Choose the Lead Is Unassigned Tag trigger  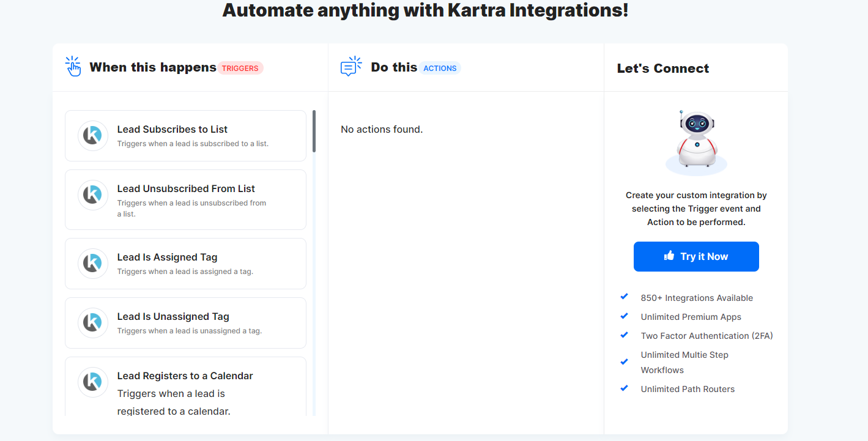coord(185,323)
